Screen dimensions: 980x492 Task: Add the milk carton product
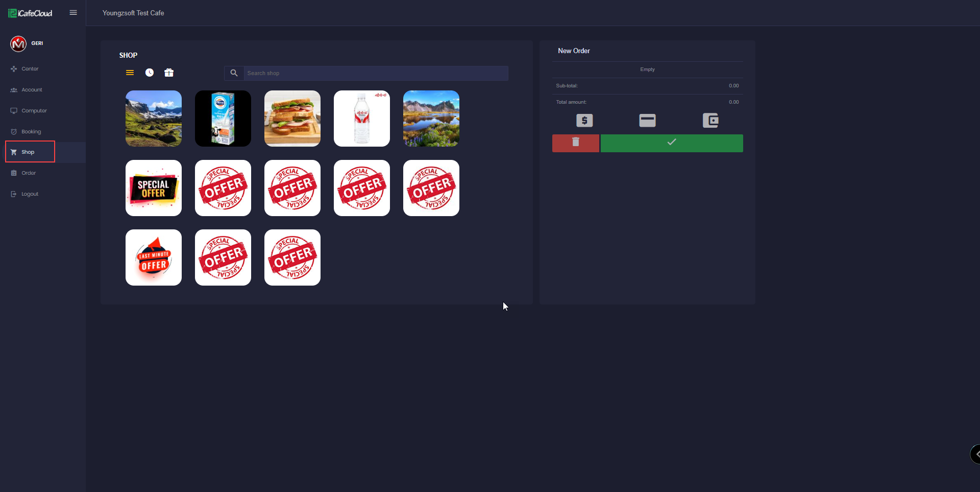(x=223, y=119)
